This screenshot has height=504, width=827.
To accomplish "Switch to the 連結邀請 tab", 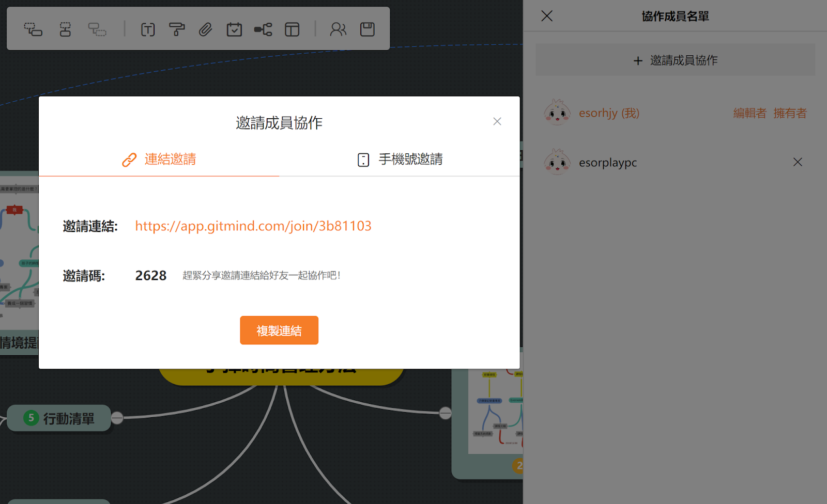I will 159,159.
